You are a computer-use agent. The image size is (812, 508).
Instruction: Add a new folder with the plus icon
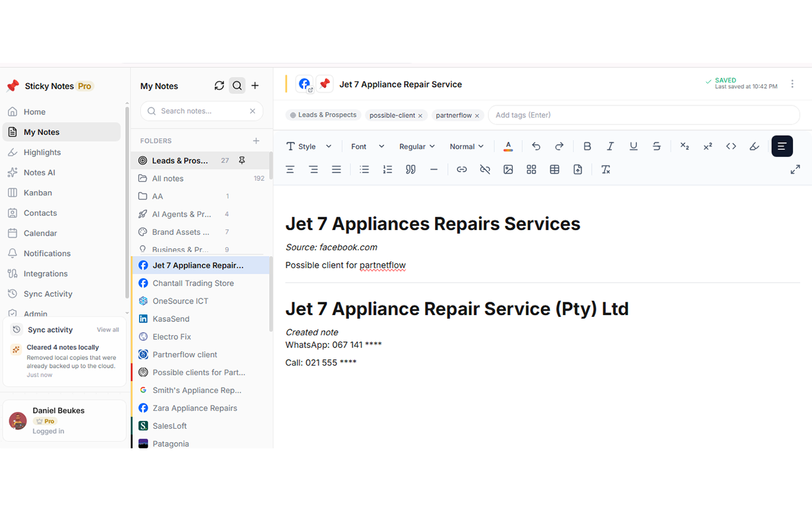coord(256,141)
